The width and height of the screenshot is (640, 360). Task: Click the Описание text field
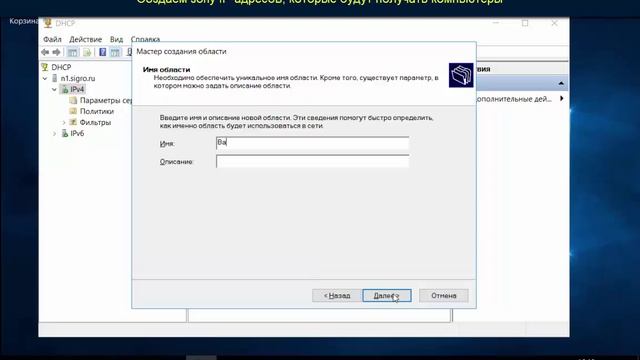tap(312, 161)
